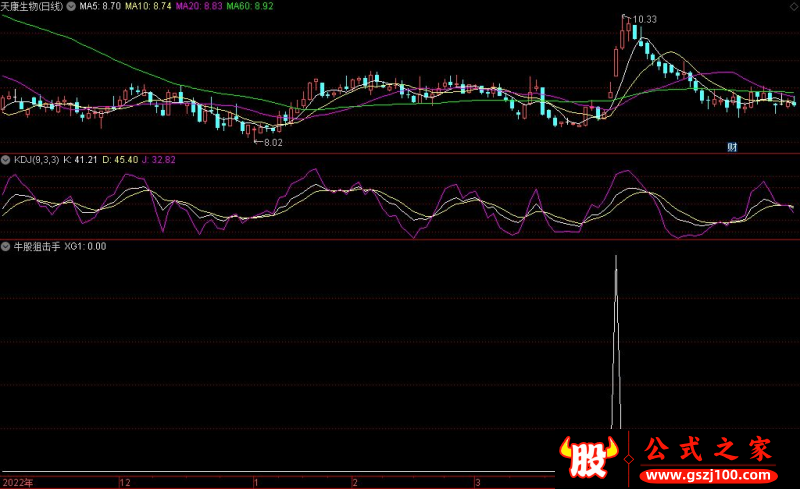Image resolution: width=800 pixels, height=489 pixels.
Task: Click the 8.02 low price marker
Action: [272, 142]
